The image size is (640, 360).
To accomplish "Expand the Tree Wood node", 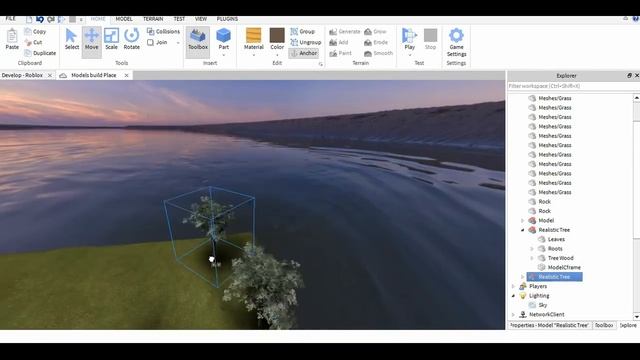I will pyautogui.click(x=532, y=258).
